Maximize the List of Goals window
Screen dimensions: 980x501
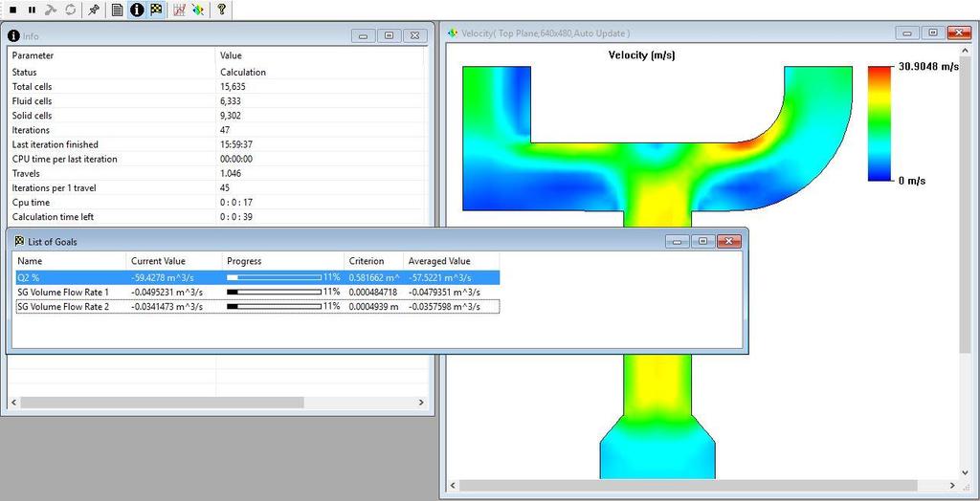click(x=703, y=241)
